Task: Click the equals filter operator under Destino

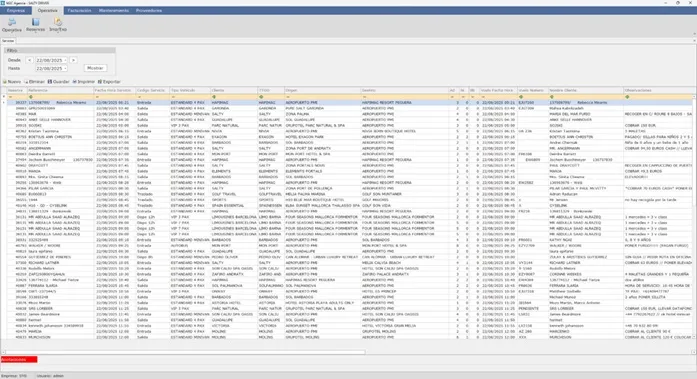Action: (364, 96)
